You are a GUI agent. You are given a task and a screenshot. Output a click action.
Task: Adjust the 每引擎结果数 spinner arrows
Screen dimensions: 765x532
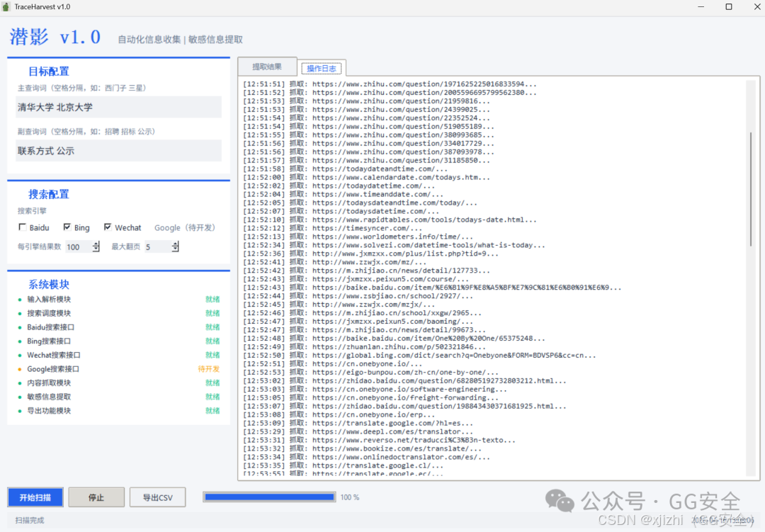coord(96,247)
